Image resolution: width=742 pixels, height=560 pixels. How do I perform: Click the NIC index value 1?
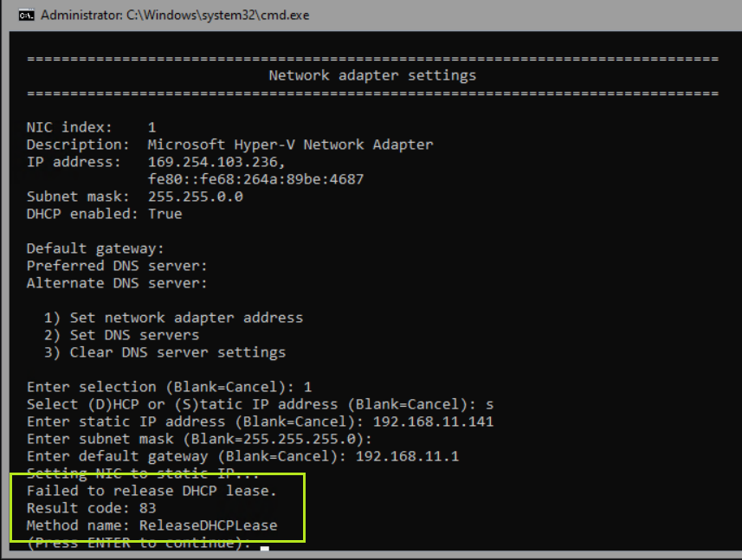152,127
